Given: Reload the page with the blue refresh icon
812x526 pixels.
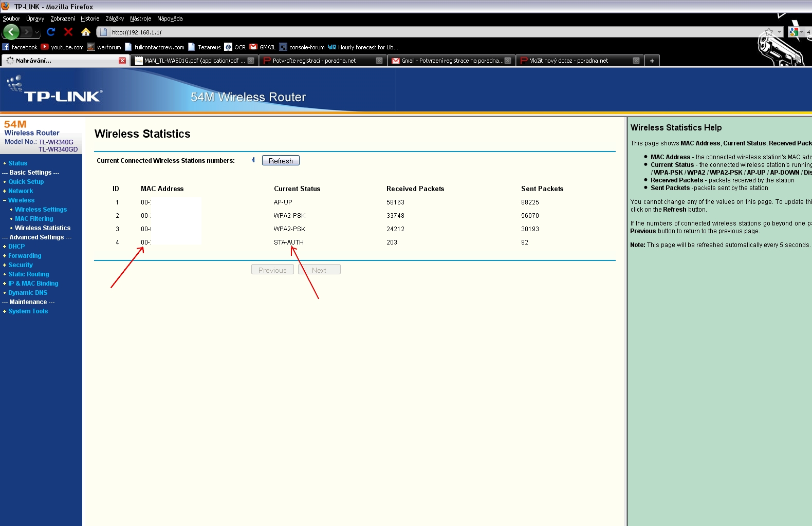Looking at the screenshot, I should point(51,32).
